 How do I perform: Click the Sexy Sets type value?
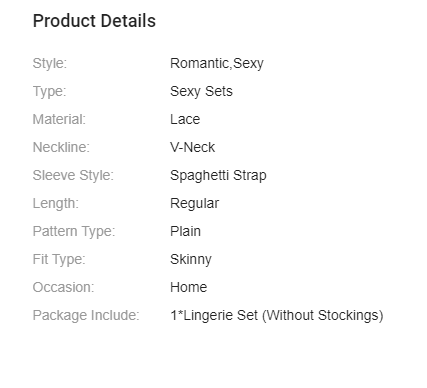[x=201, y=91]
